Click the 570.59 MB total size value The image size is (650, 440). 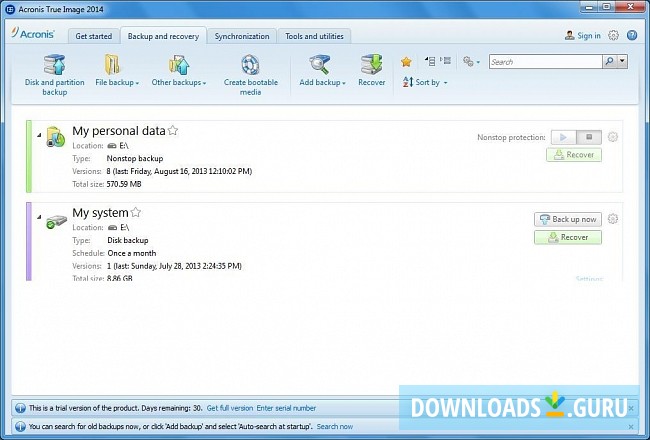(x=124, y=184)
